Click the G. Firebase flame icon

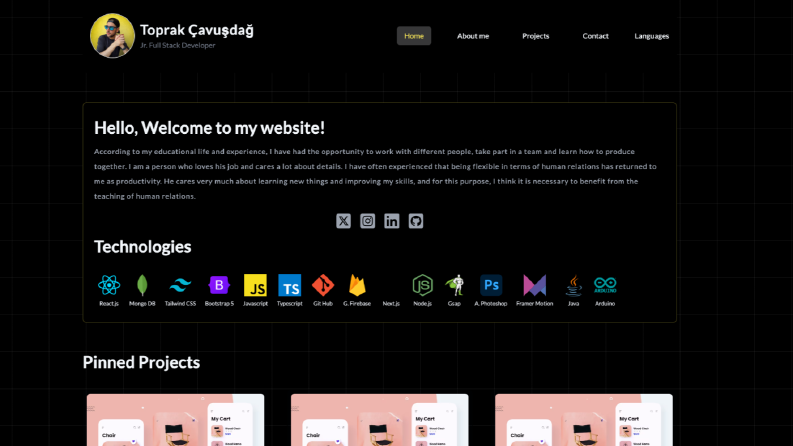point(357,285)
